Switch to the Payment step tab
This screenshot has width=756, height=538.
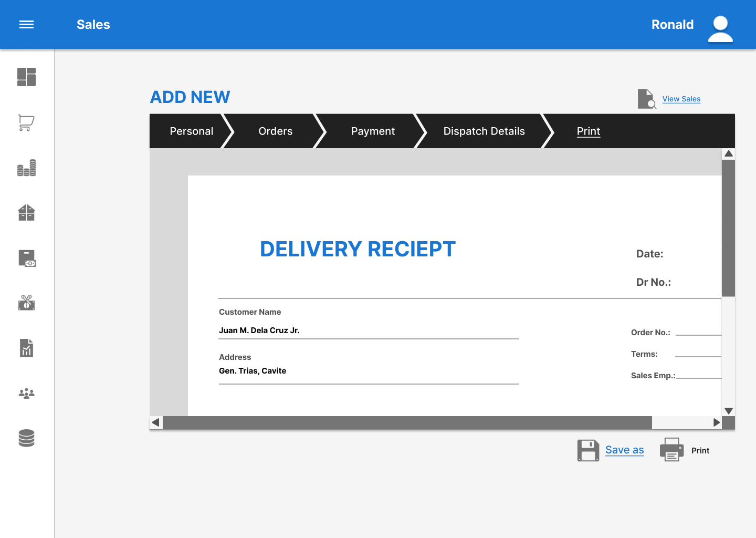(x=373, y=131)
